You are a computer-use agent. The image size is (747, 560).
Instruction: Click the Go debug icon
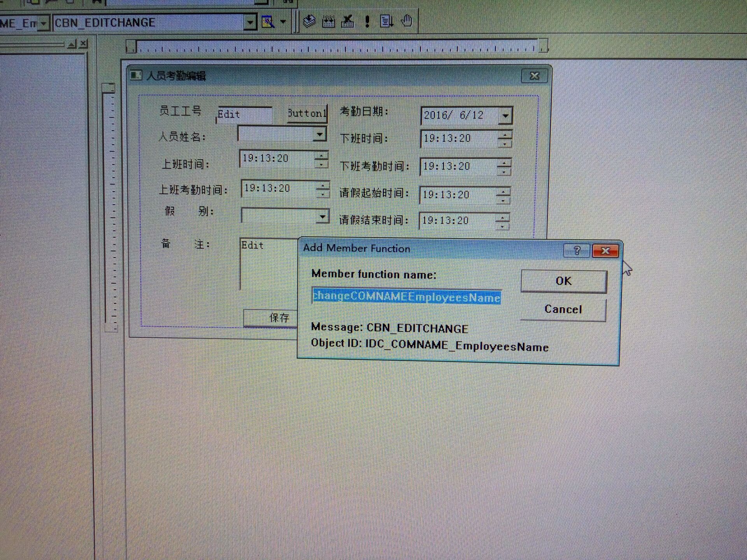386,21
